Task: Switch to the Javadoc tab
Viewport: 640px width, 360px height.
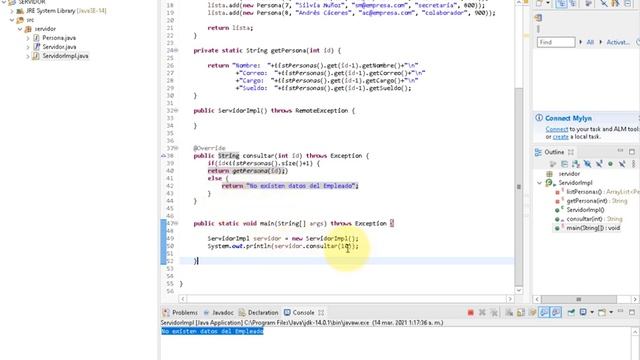Action: pyautogui.click(x=218, y=313)
